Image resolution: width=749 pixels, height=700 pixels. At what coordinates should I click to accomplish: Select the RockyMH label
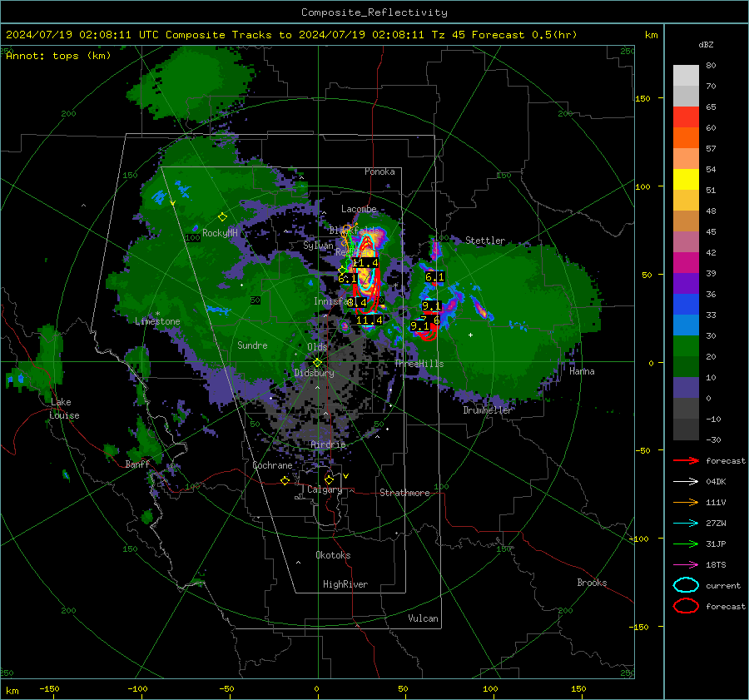220,233
